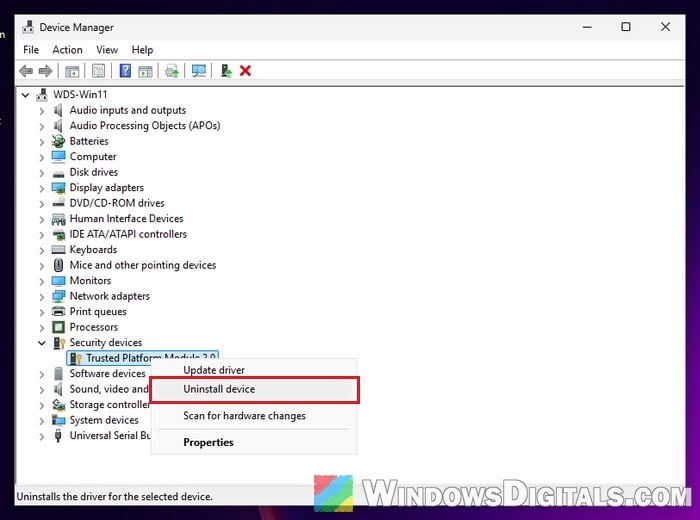Click the Processors chip icon
Image resolution: width=700 pixels, height=520 pixels.
coord(58,327)
